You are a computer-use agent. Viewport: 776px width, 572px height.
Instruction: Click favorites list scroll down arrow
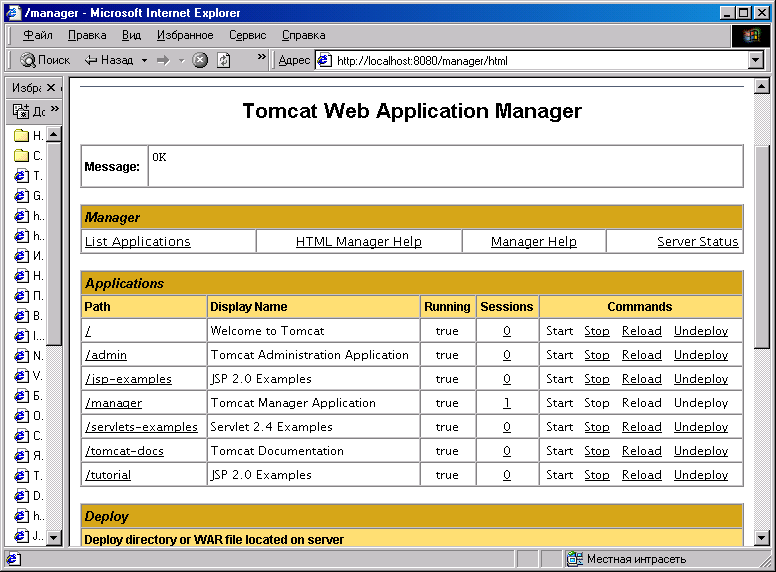[54, 537]
